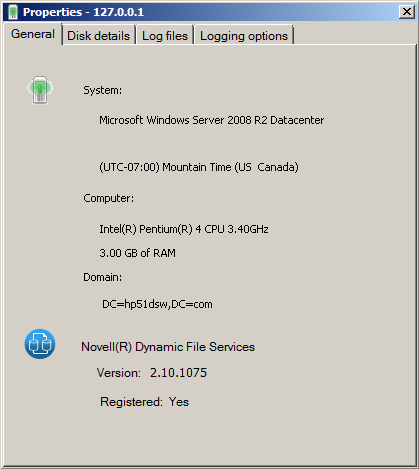
Task: Click the Domain: label
Action: 103,277
